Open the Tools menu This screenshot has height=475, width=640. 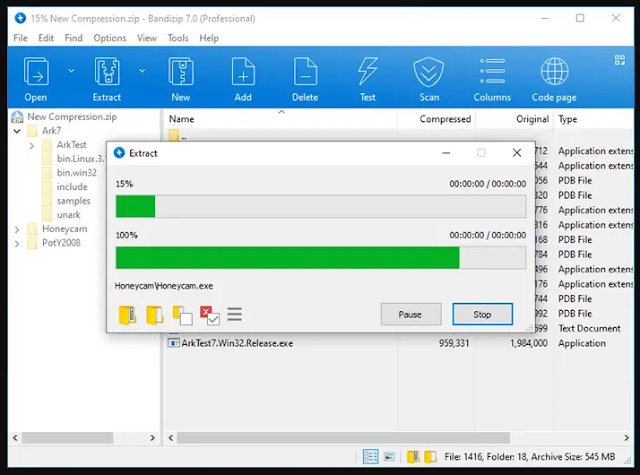point(178,38)
